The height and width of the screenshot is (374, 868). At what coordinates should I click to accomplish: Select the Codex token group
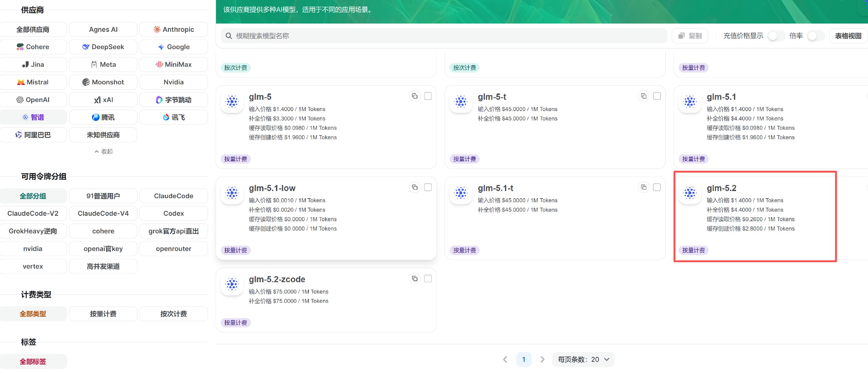pos(174,213)
